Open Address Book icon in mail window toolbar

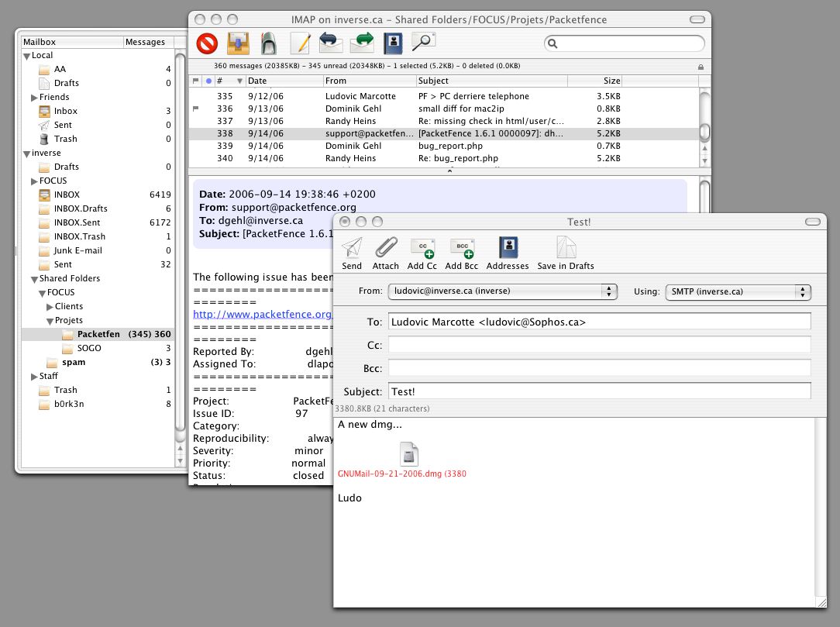(393, 43)
